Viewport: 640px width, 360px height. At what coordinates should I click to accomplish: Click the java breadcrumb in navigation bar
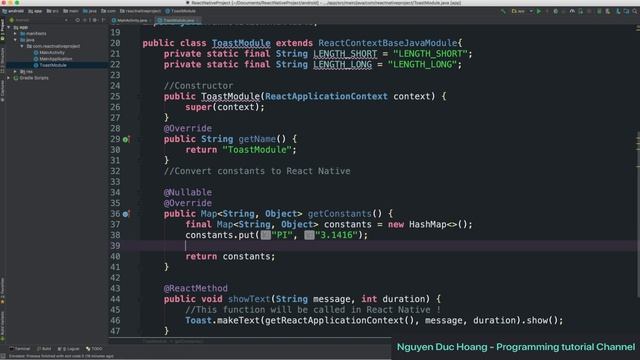89,11
